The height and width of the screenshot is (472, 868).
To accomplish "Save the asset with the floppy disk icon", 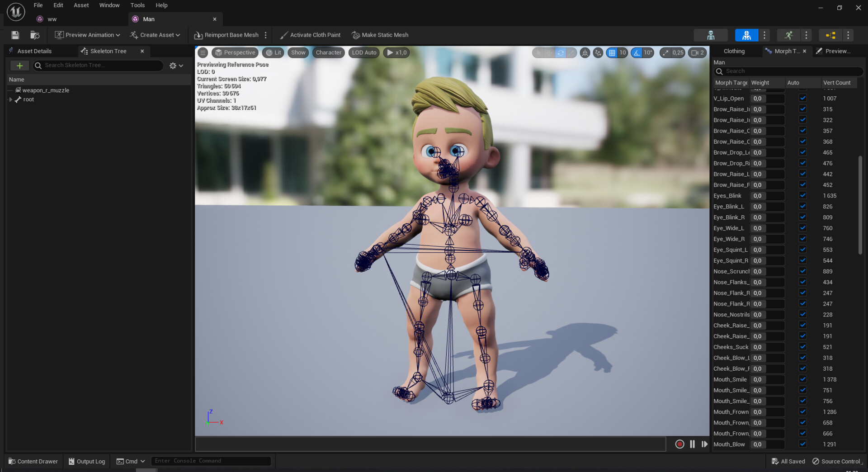I will 15,35.
